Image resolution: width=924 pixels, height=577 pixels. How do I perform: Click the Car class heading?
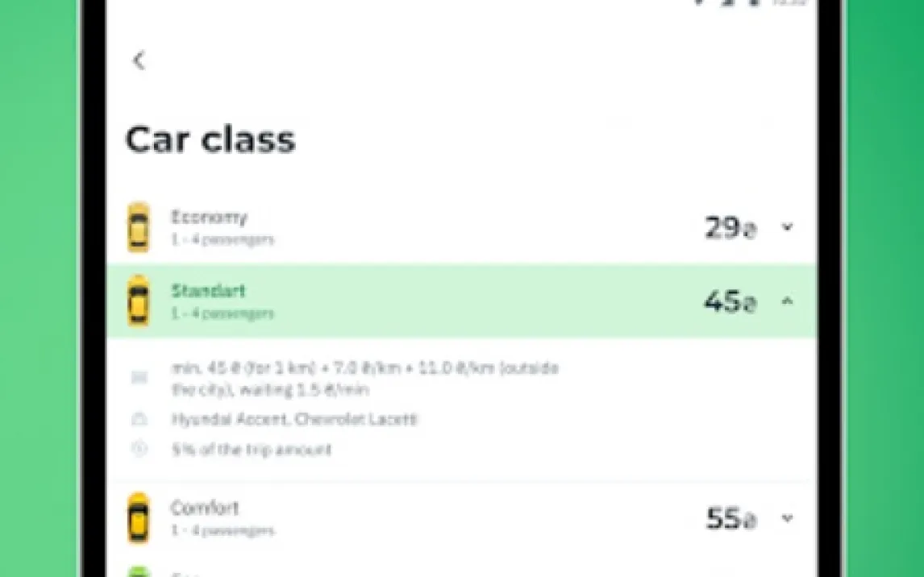pyautogui.click(x=210, y=139)
